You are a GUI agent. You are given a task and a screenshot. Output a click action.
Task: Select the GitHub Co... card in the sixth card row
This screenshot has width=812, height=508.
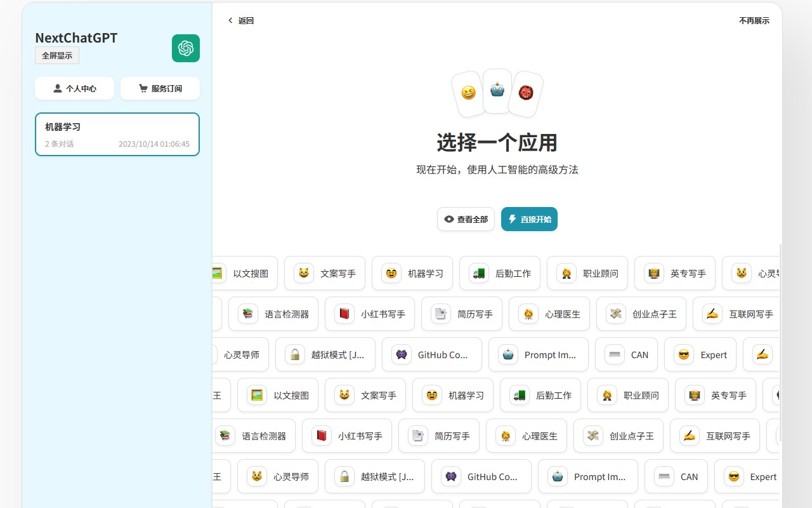coord(481,476)
